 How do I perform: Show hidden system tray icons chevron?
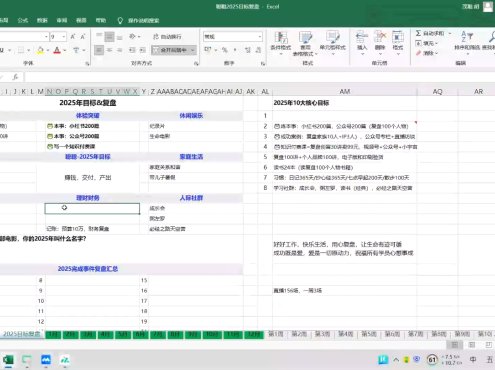point(396,360)
